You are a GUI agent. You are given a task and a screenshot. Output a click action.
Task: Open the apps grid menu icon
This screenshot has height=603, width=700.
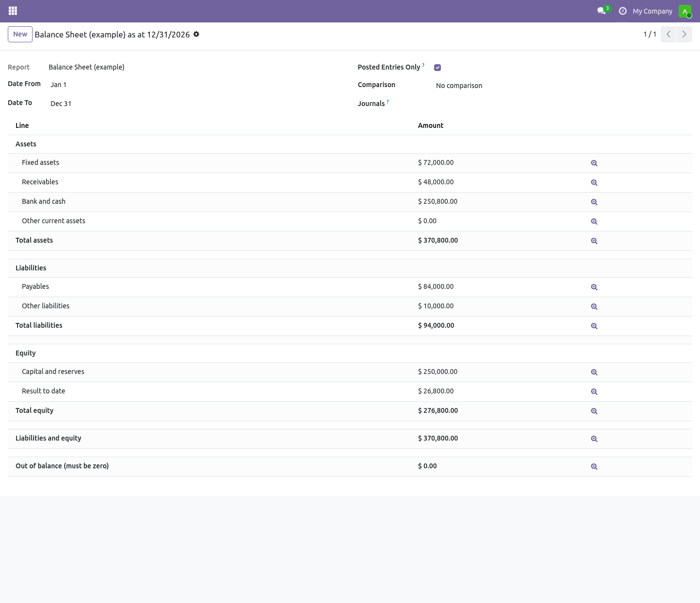13,11
